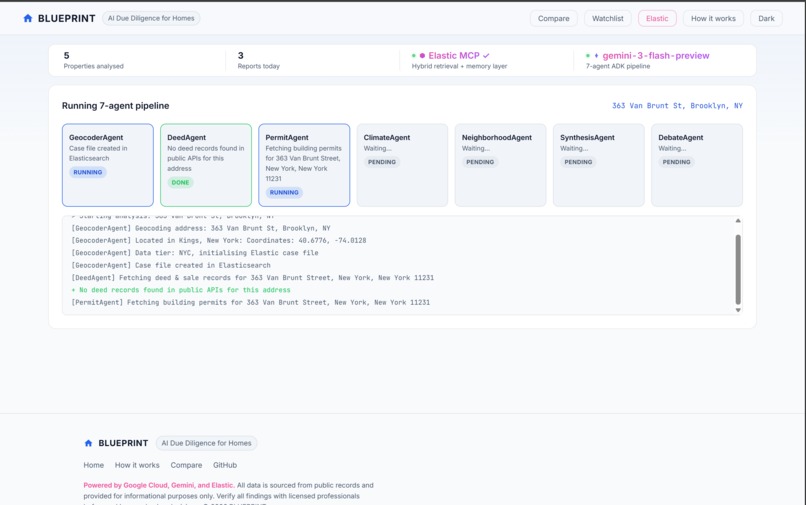Click log line Data tier: NYC

(x=195, y=253)
